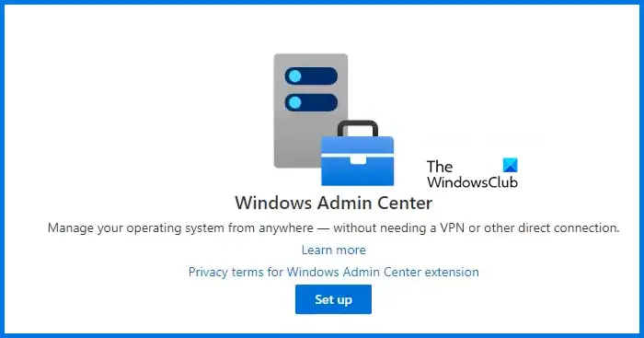The width and height of the screenshot is (644, 338).
Task: Click the blue TheWindowsClub logo square
Action: [510, 165]
